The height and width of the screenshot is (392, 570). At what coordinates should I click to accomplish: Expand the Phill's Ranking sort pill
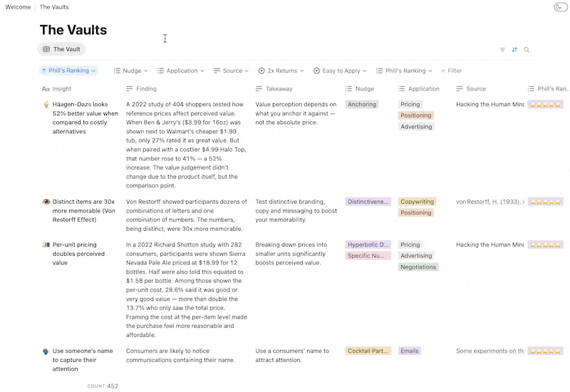[68, 71]
